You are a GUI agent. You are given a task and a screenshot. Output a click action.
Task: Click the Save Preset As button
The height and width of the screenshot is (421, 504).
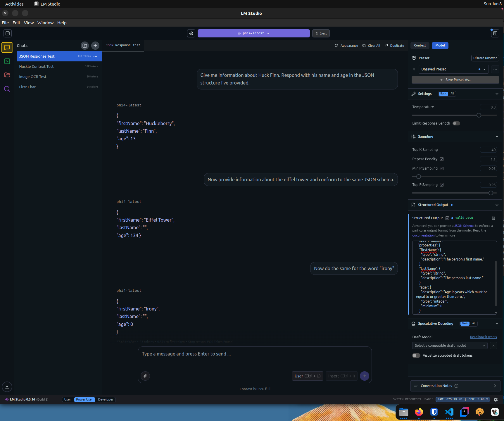(455, 80)
